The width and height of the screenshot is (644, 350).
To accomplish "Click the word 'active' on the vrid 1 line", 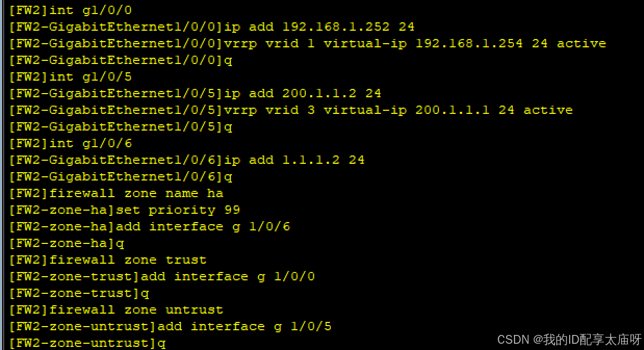I will pyautogui.click(x=582, y=44).
